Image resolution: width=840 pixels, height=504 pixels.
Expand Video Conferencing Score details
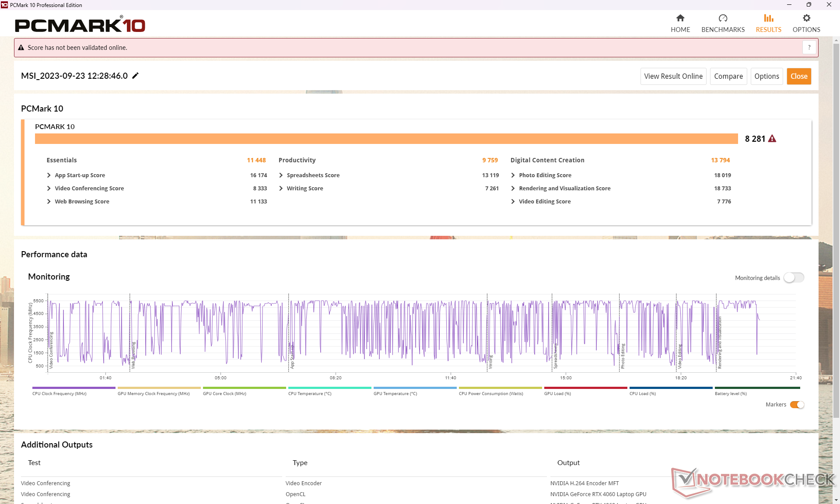tap(49, 188)
